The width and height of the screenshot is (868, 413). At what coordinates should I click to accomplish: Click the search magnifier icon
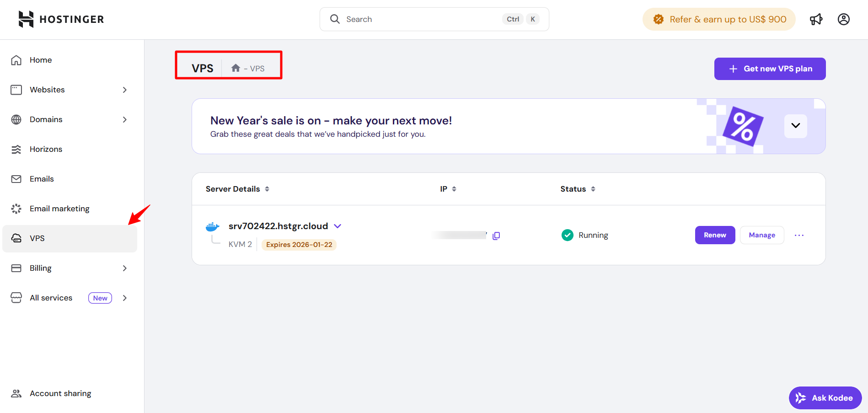(x=335, y=19)
